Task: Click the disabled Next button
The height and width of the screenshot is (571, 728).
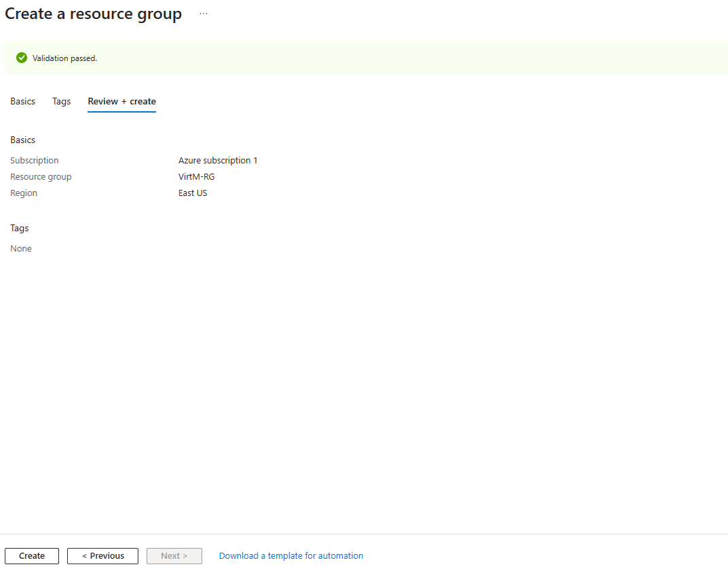Action: point(174,555)
